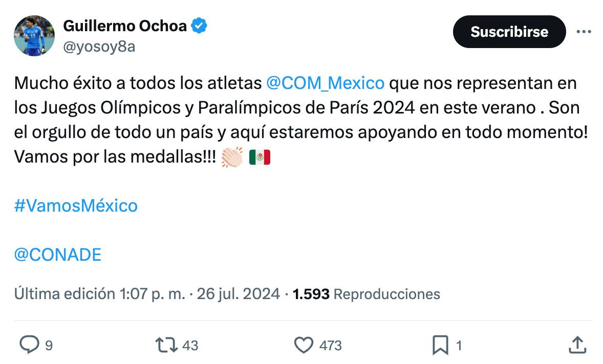The image size is (603, 364).
Task: Open @COM_Mexico mention
Action: click(325, 82)
